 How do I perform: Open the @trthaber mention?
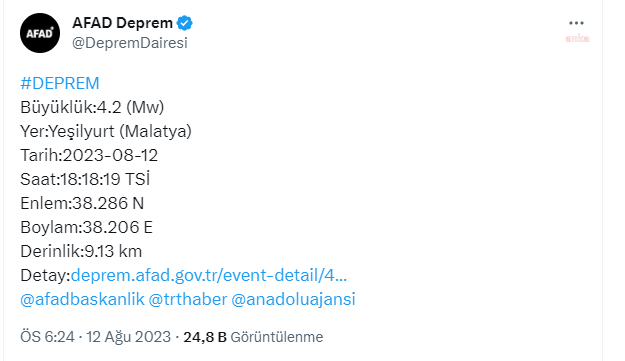[188, 299]
